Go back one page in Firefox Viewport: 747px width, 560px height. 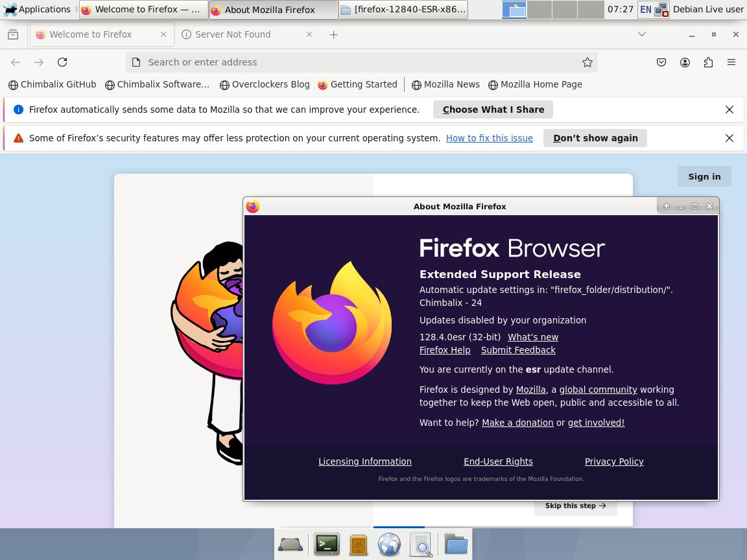pos(16,62)
